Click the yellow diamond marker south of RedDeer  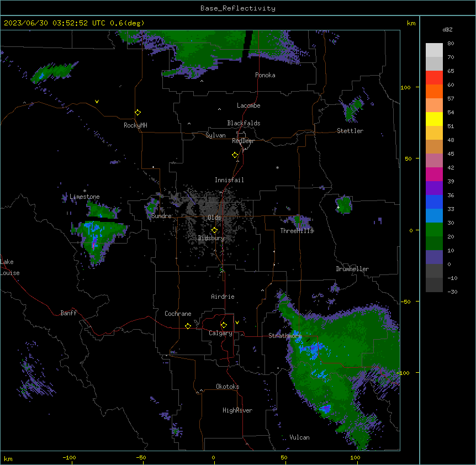tap(235, 155)
